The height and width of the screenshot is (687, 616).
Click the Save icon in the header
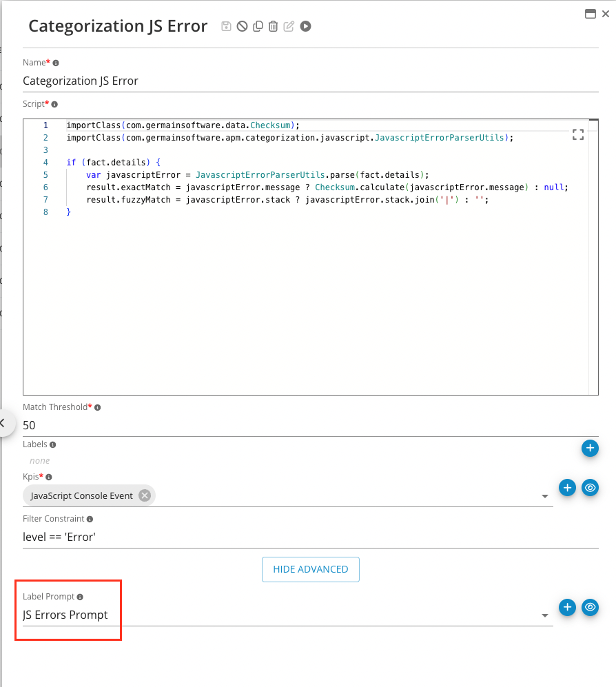[226, 26]
